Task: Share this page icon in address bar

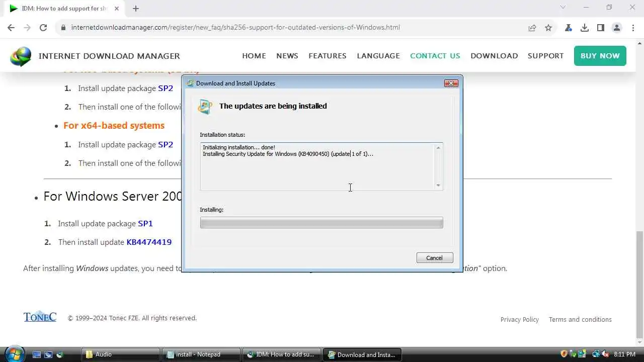Action: (532, 28)
